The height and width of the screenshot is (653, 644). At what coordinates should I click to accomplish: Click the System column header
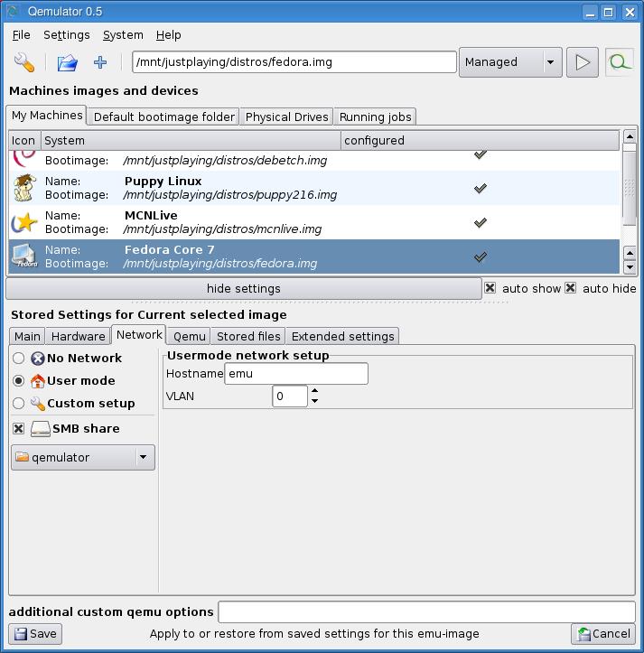pos(191,141)
